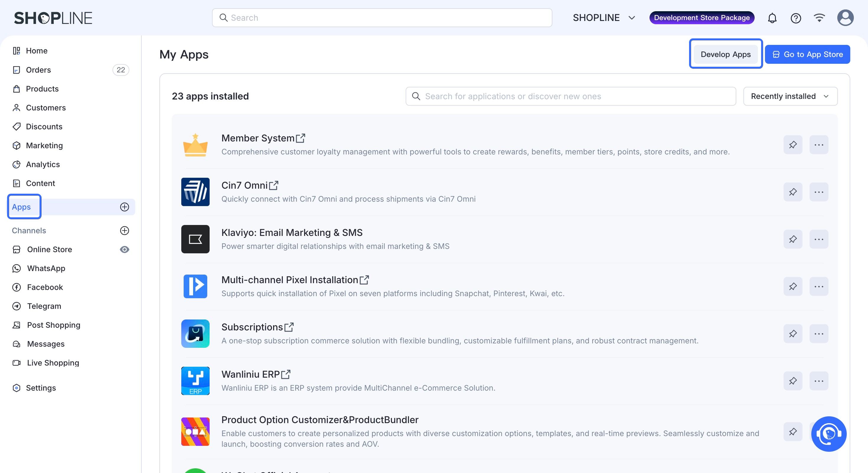Screen dimensions: 868x473
Task: Click Go to App Store button
Action: click(807, 54)
